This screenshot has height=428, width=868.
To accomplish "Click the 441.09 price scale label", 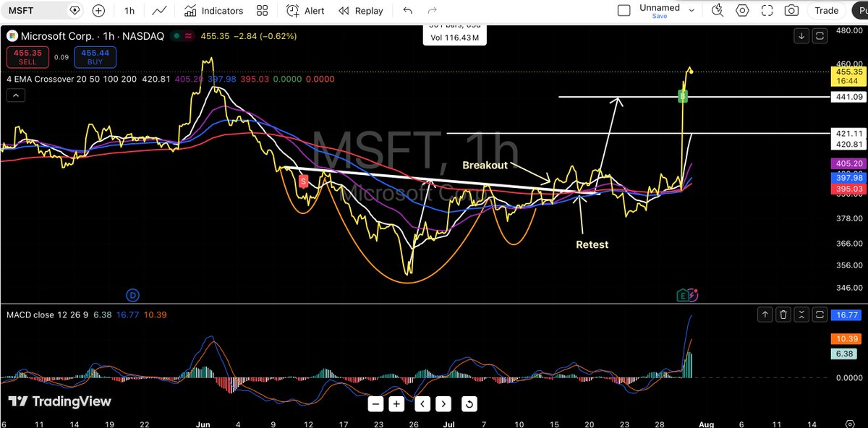I will (849, 97).
